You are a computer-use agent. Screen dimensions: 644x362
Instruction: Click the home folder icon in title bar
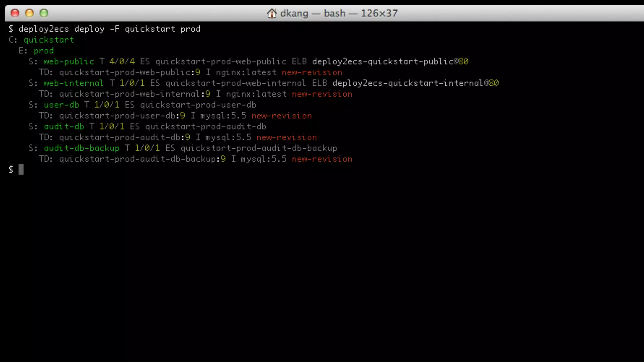[x=271, y=13]
